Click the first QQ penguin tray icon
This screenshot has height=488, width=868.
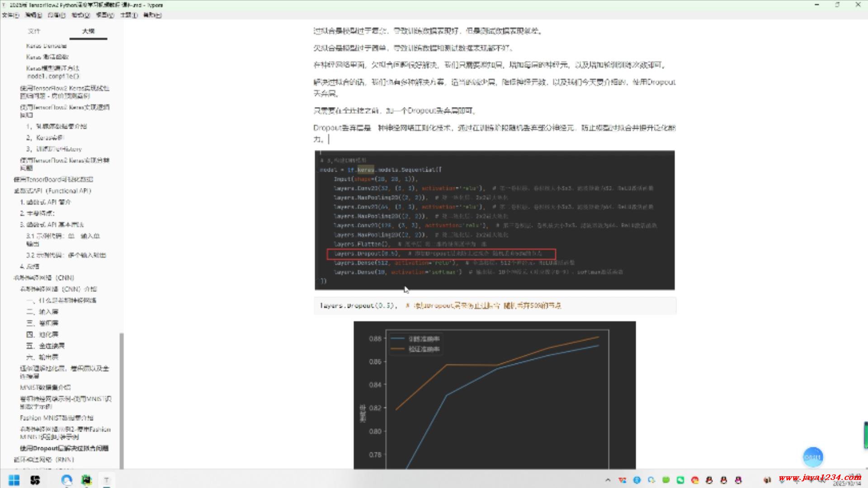tap(709, 480)
